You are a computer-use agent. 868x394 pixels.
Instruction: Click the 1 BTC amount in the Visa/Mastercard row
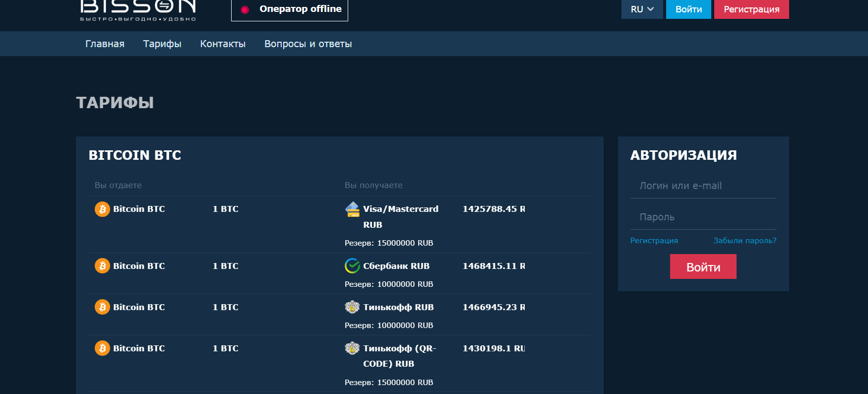coord(226,209)
